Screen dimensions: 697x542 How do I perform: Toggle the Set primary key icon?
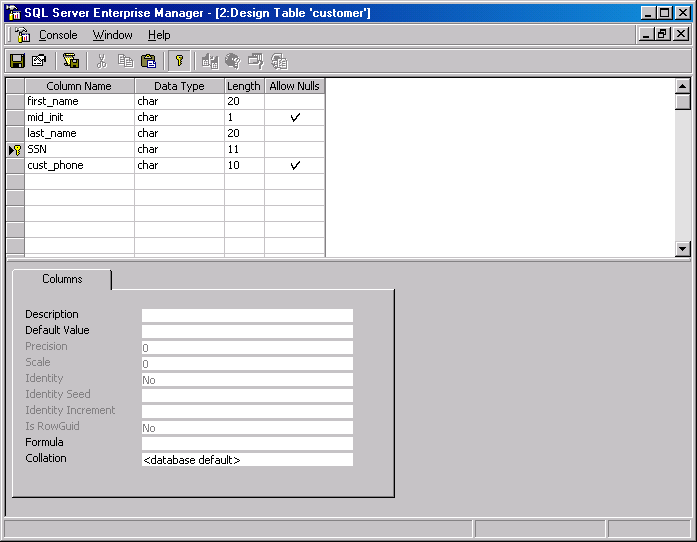179,61
